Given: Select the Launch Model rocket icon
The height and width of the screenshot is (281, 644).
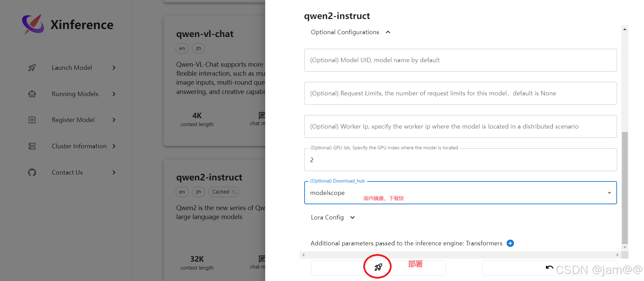Looking at the screenshot, I should tap(32, 67).
